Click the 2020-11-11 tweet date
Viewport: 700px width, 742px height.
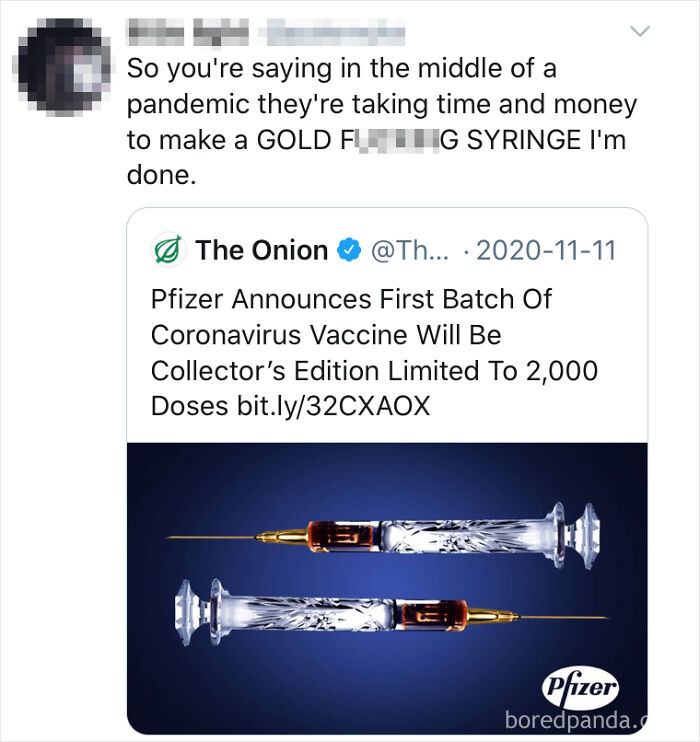(548, 250)
